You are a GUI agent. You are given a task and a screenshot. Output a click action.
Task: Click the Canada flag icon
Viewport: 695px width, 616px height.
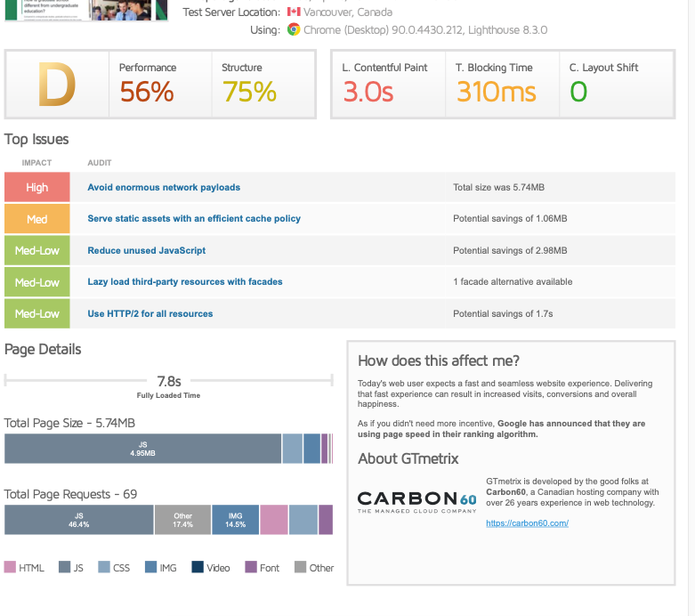(x=294, y=12)
